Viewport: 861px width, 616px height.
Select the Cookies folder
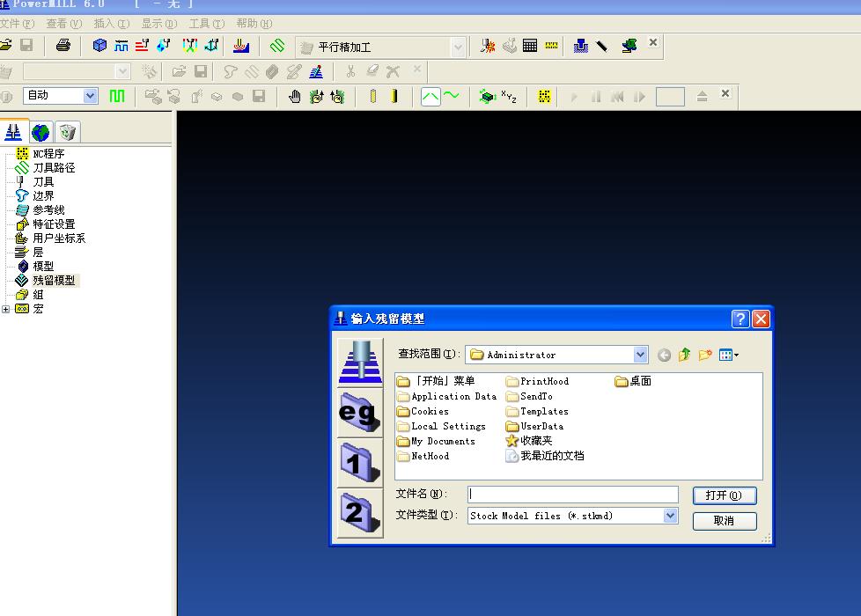coord(423,411)
